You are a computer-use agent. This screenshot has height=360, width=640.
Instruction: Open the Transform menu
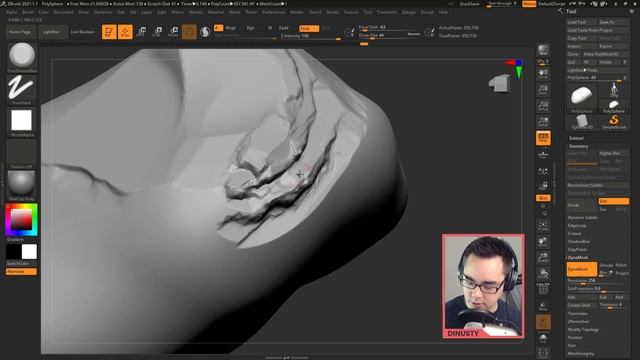(x=387, y=12)
